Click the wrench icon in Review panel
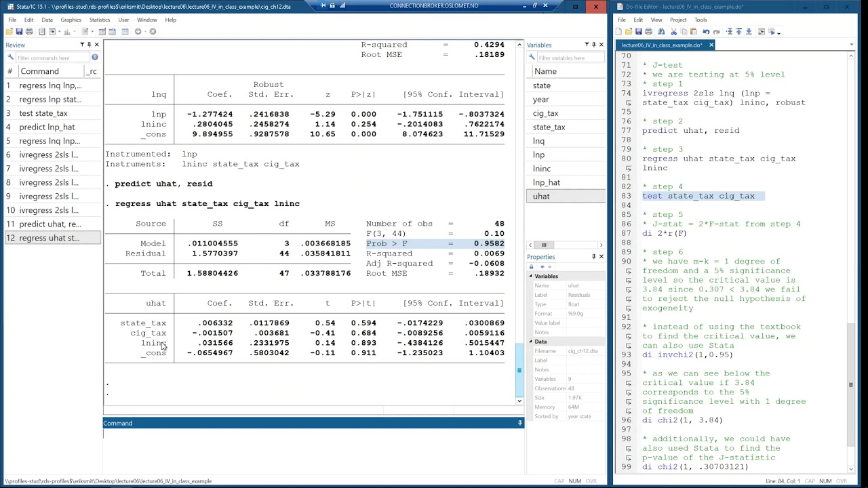Screen dimensions: 868x488 point(10,57)
